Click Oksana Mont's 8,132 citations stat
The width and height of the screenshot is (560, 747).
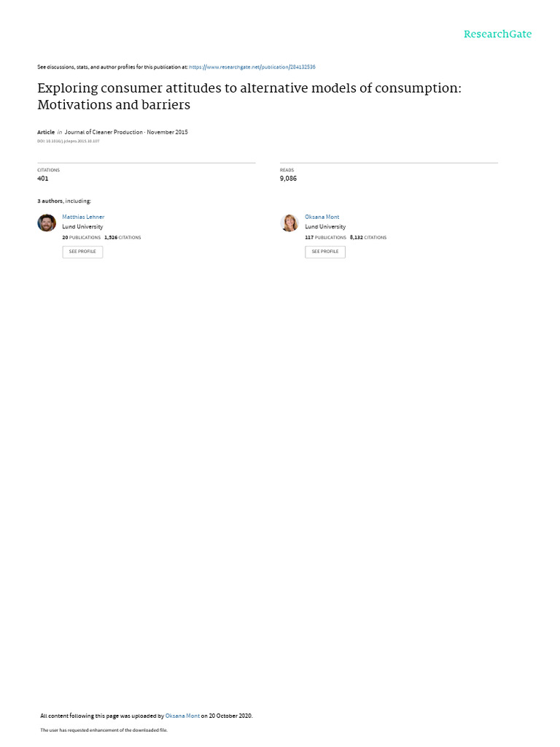368,238
